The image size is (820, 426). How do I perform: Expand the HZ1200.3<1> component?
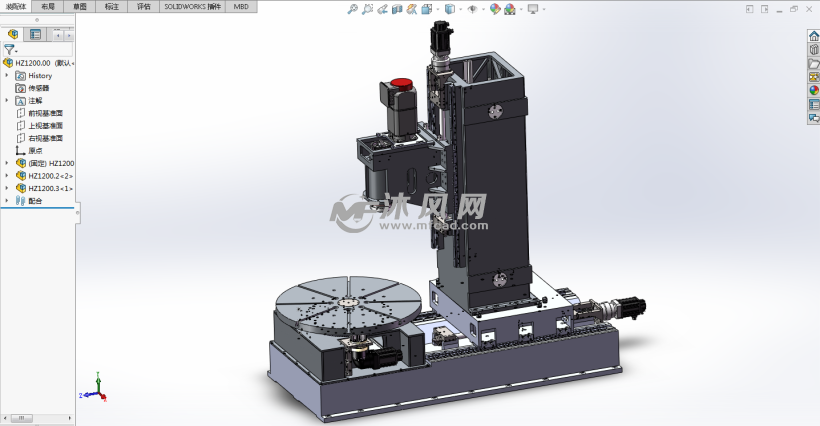click(7, 188)
